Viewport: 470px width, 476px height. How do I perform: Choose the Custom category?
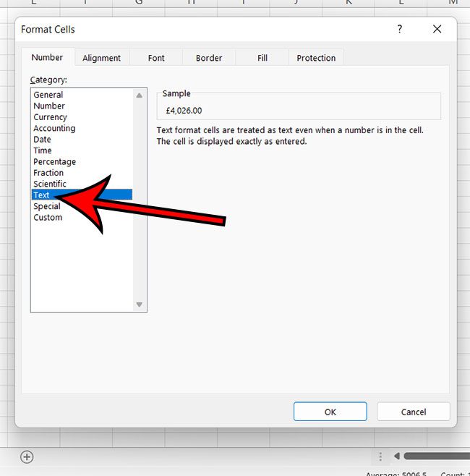point(48,217)
